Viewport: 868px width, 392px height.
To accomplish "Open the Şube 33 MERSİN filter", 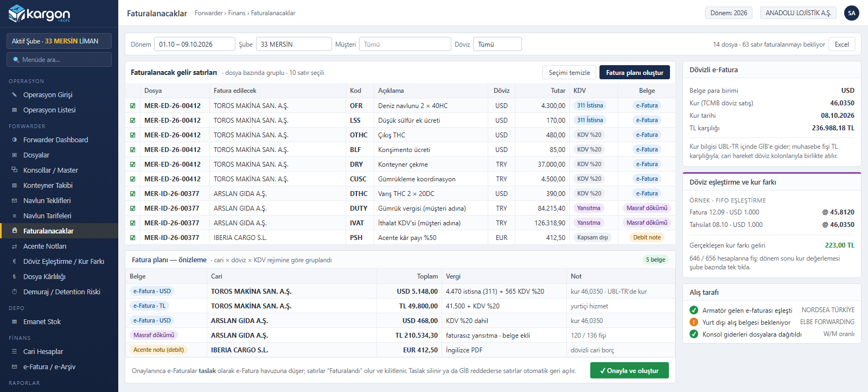I will [x=294, y=45].
